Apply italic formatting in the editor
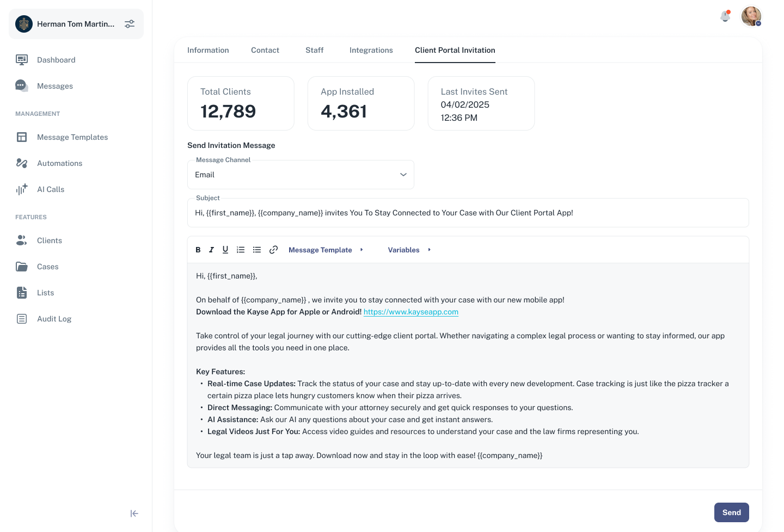Image resolution: width=784 pixels, height=532 pixels. pos(211,250)
